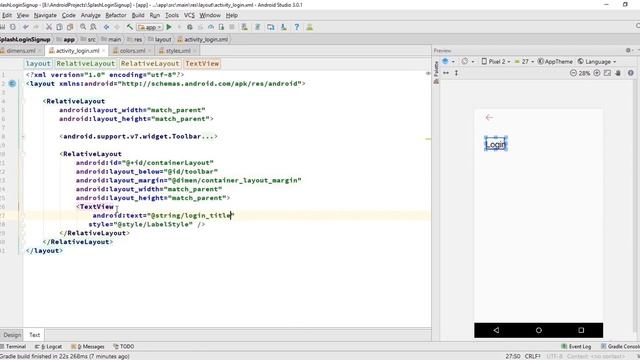Click the android:text attribute line
Image resolution: width=640 pixels, height=360 pixels.
click(164, 216)
